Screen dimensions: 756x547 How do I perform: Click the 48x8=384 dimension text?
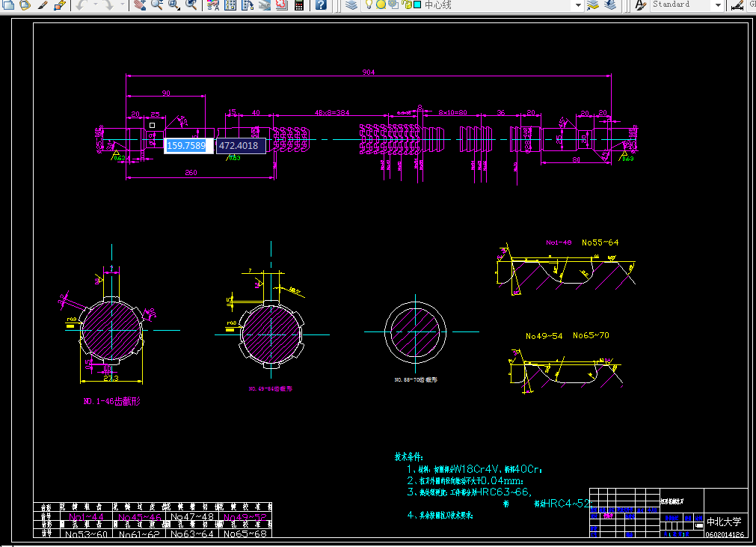332,112
